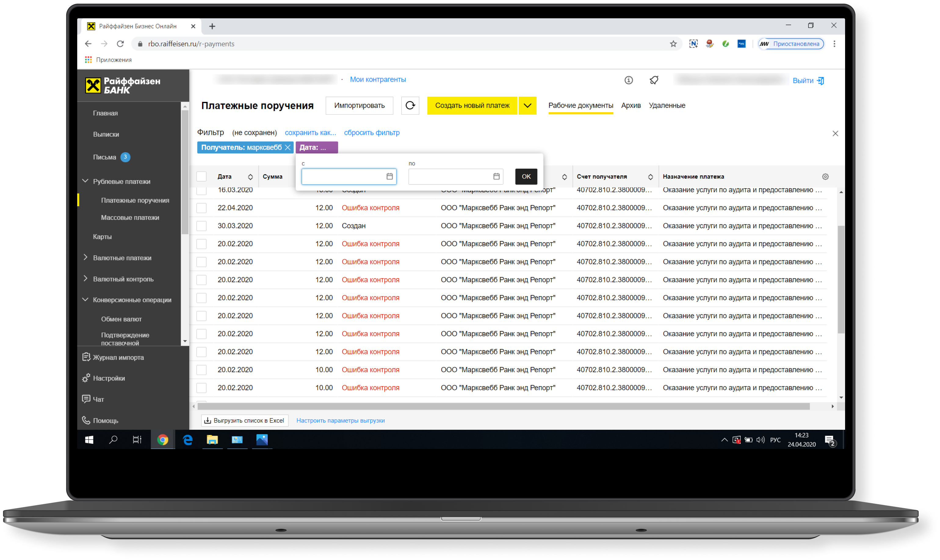Screen dimensions: 940x560
Task: Open the Дата filter chip
Action: tap(316, 148)
